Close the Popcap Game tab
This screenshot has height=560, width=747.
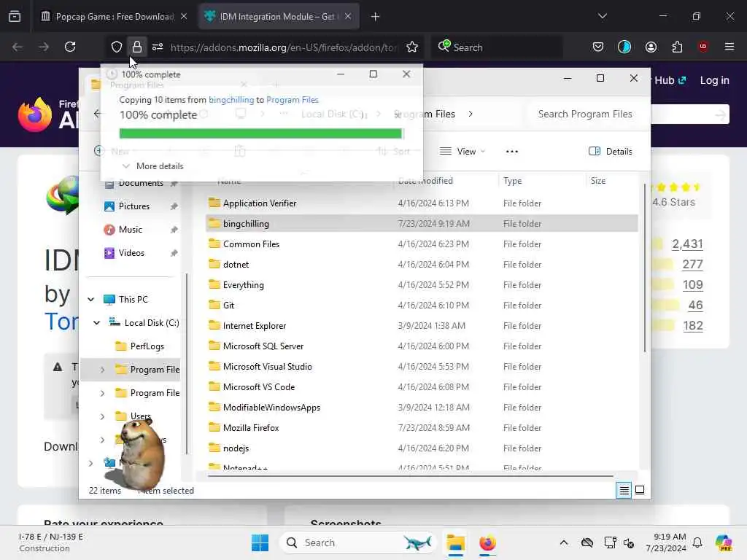pos(184,17)
